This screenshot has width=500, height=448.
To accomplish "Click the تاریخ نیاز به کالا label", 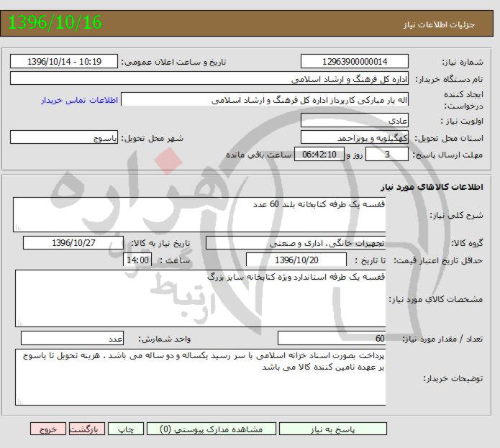I will pos(160,243).
